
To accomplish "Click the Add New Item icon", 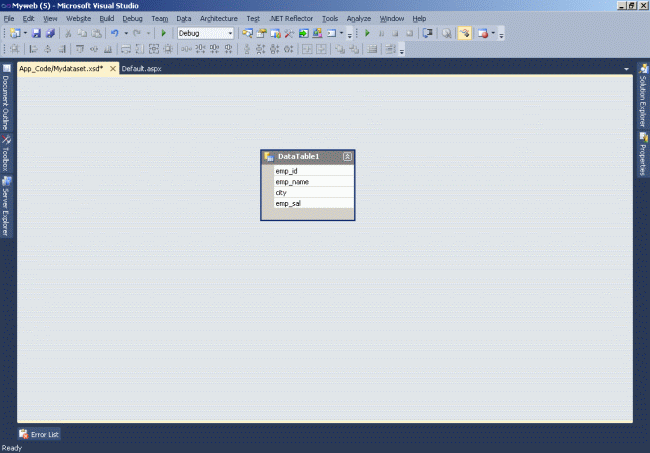I will point(15,33).
